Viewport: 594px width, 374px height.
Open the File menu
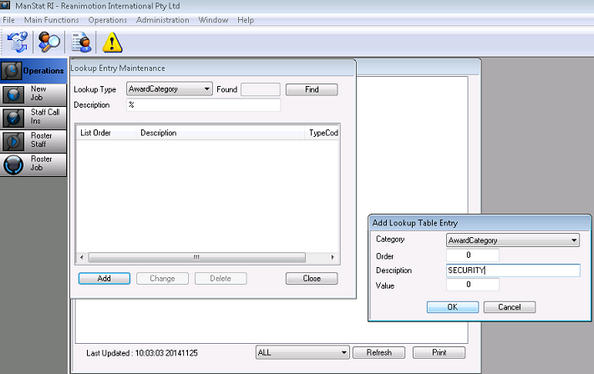coord(8,20)
